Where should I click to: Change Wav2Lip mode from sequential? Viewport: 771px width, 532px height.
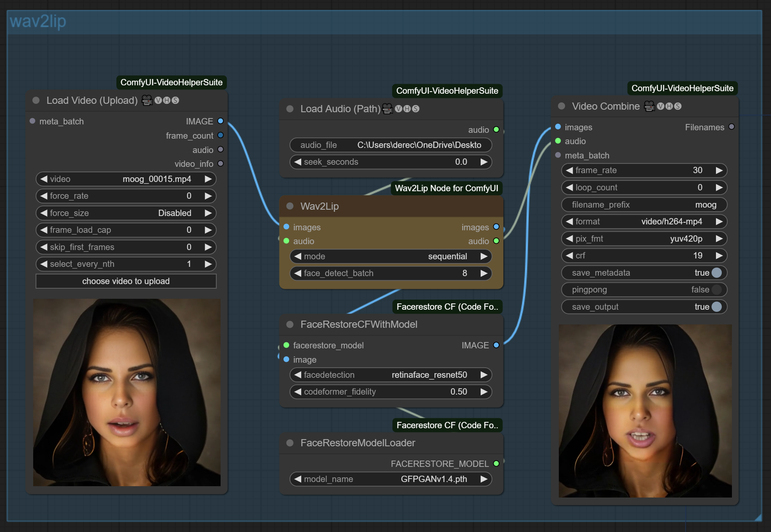[484, 256]
